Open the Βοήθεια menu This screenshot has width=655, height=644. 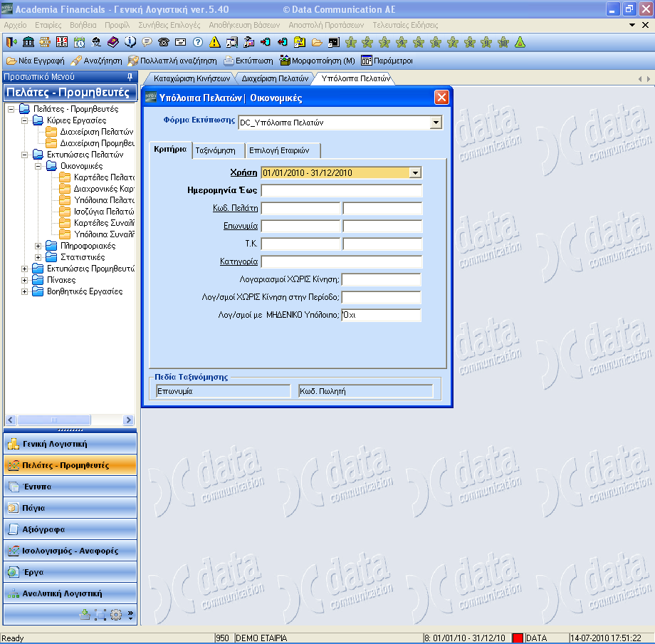tap(83, 25)
